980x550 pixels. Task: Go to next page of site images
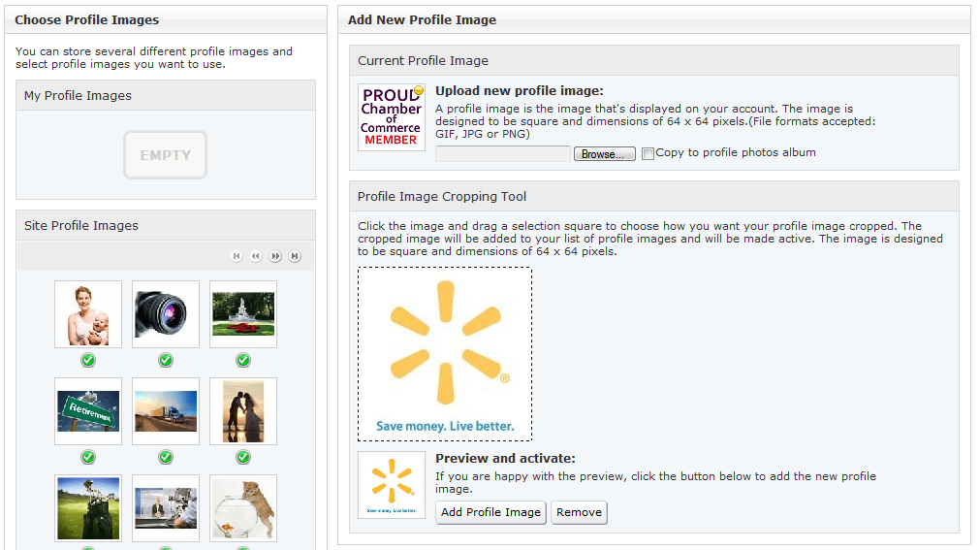click(x=276, y=256)
